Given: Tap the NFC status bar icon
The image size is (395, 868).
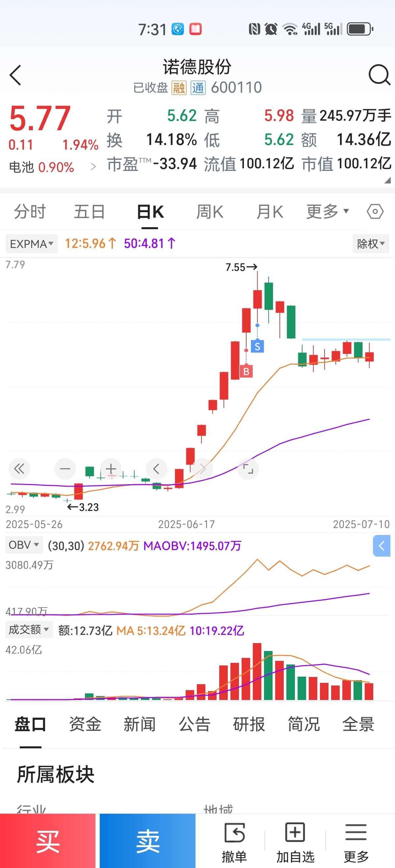Looking at the screenshot, I should [254, 29].
